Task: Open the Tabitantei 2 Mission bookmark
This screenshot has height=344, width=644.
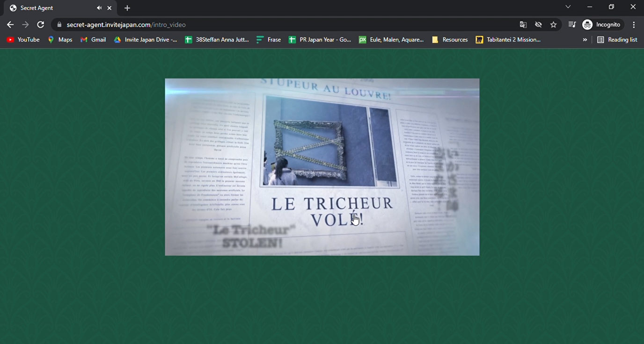Action: [x=508, y=40]
